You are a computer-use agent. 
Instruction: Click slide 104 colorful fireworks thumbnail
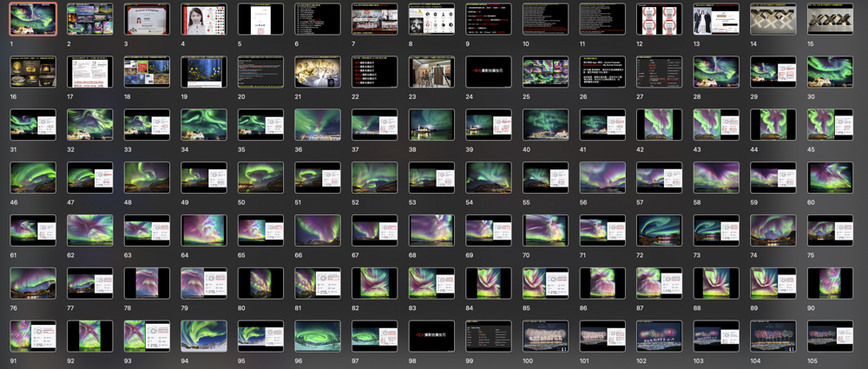[x=773, y=336]
